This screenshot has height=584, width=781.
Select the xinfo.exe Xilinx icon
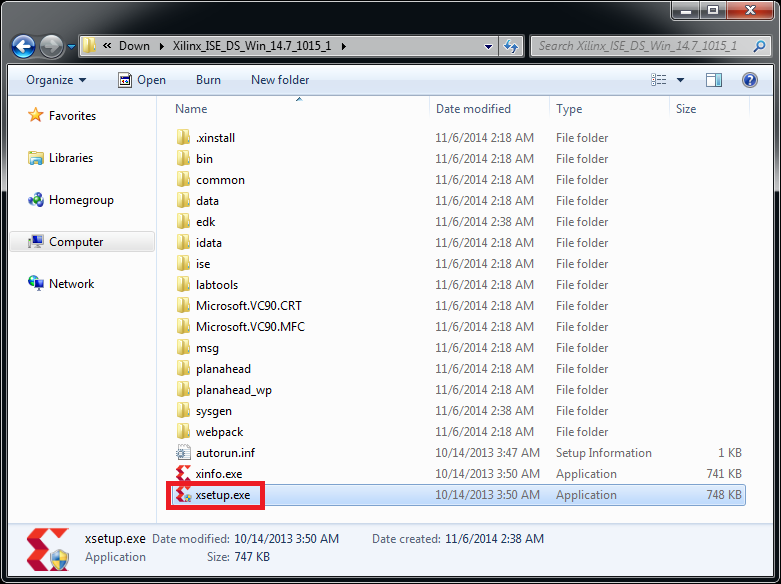point(183,473)
